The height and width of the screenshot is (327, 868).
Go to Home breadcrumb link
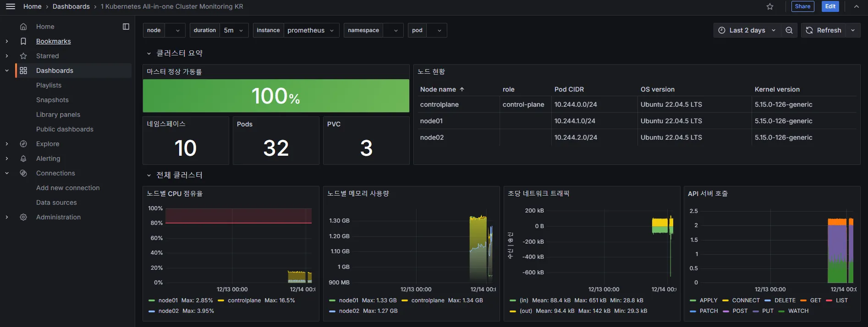[x=33, y=6]
